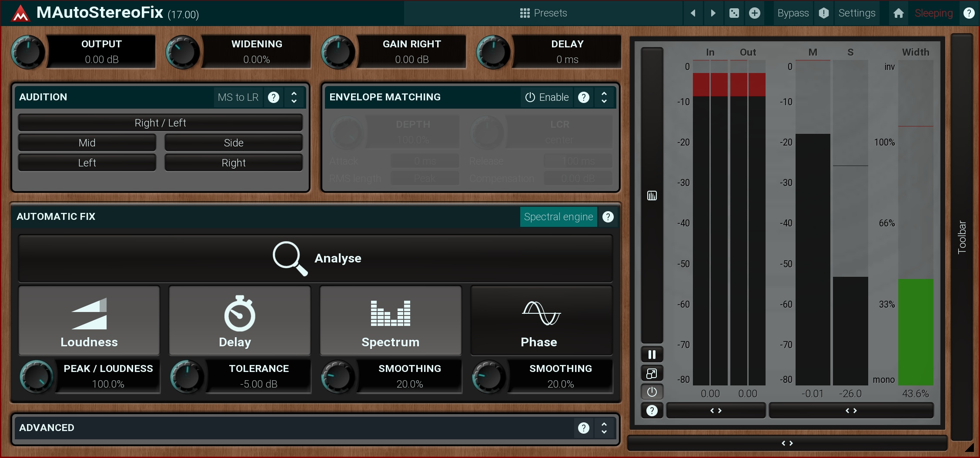Click the random preset dice icon

pyautogui.click(x=734, y=13)
